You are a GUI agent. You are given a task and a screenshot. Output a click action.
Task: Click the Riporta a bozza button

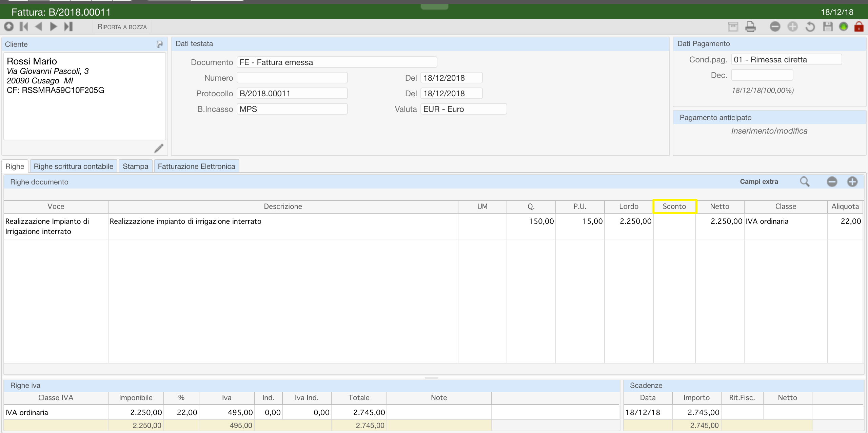(122, 27)
